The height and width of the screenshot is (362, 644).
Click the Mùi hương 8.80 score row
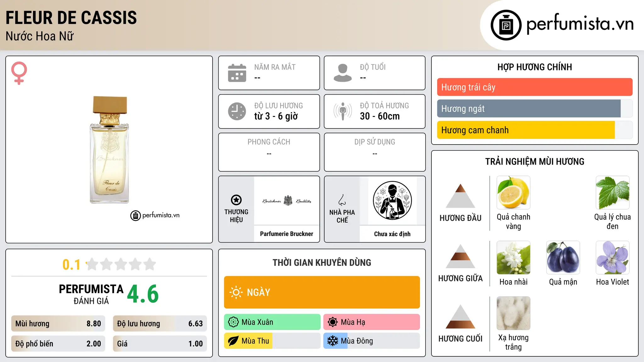click(58, 323)
